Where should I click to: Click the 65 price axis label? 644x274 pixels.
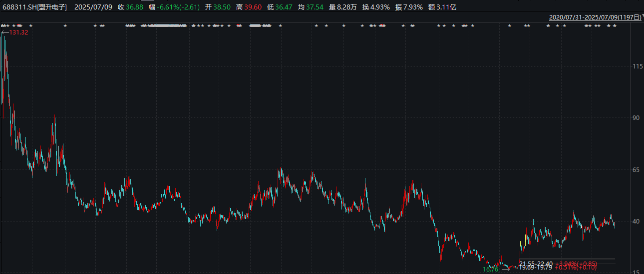coord(637,170)
